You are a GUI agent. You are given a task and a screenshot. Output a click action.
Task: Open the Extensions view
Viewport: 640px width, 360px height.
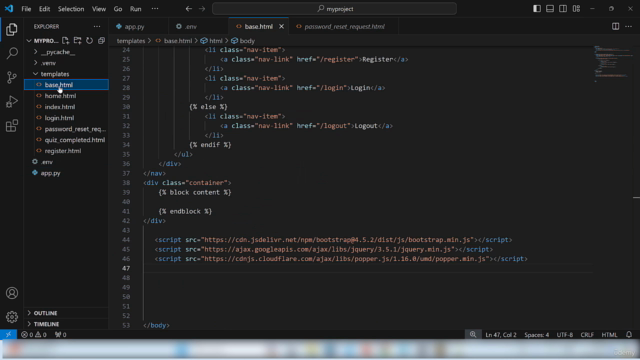12,125
